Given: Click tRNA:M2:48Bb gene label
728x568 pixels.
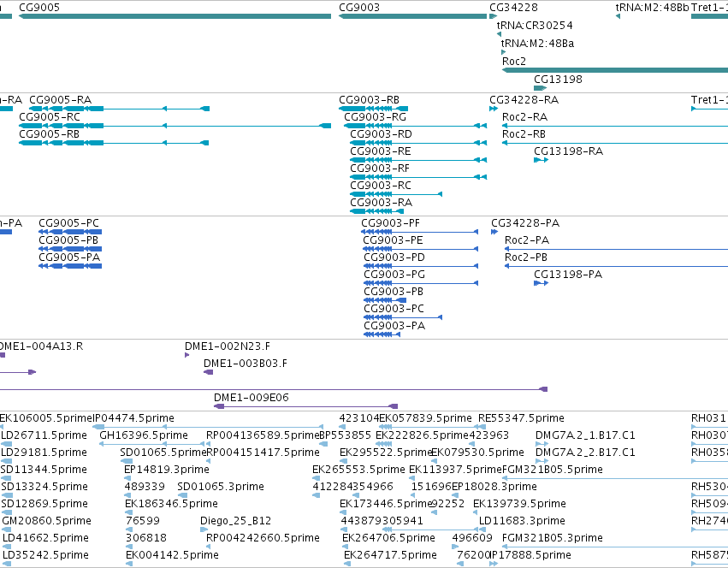Looking at the screenshot, I should click(x=652, y=8).
